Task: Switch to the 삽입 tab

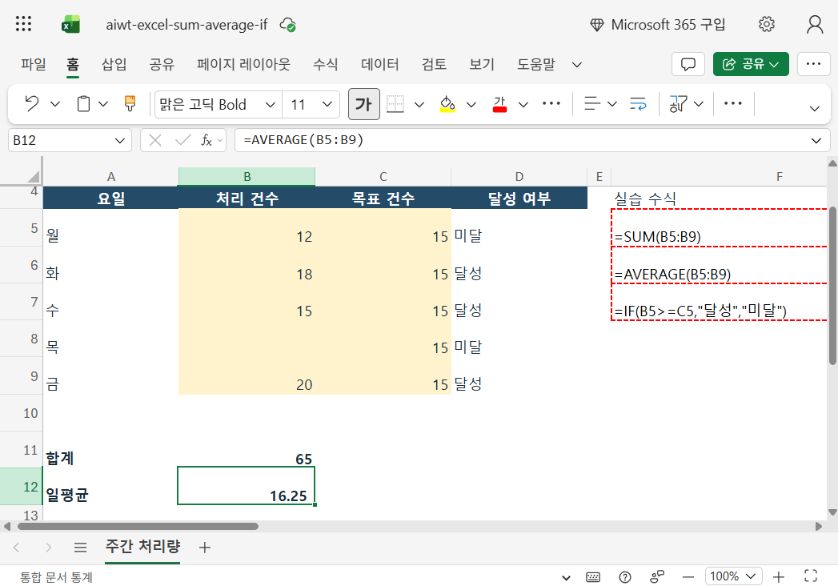Action: (114, 64)
